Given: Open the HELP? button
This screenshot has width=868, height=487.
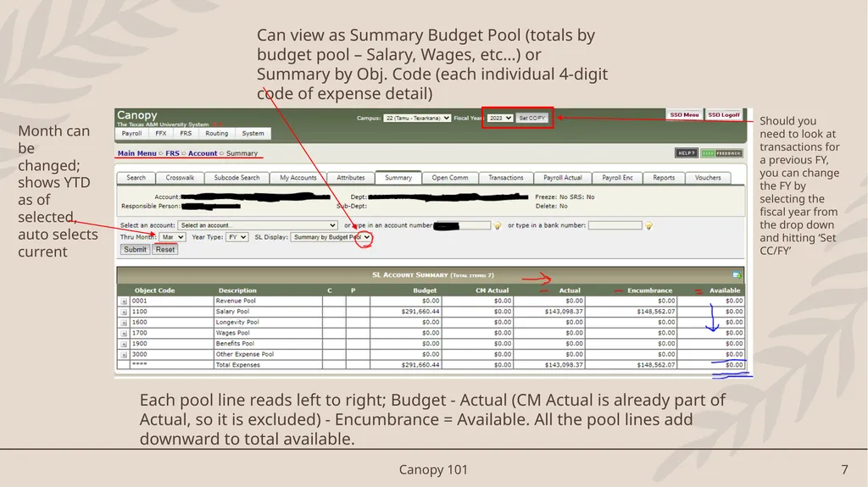Looking at the screenshot, I should click(686, 153).
